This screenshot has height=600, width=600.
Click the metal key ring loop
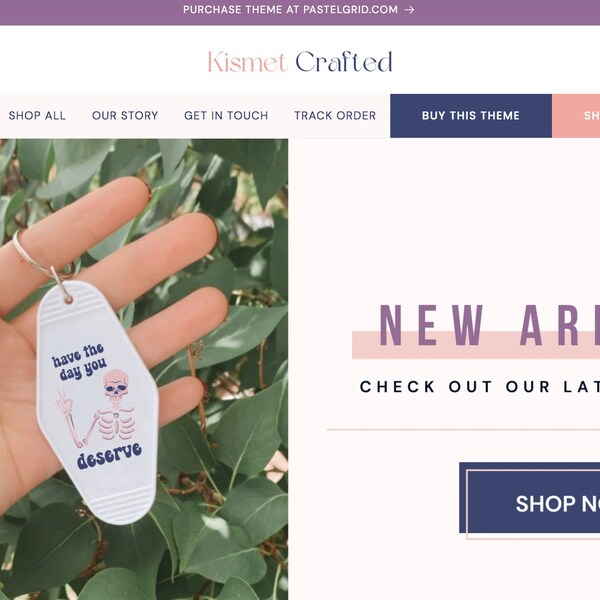40,257
